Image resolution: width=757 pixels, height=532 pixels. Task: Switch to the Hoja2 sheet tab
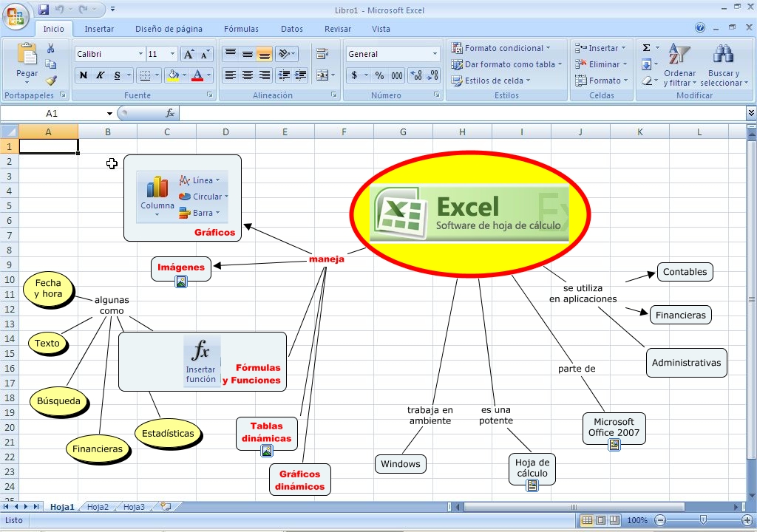98,507
